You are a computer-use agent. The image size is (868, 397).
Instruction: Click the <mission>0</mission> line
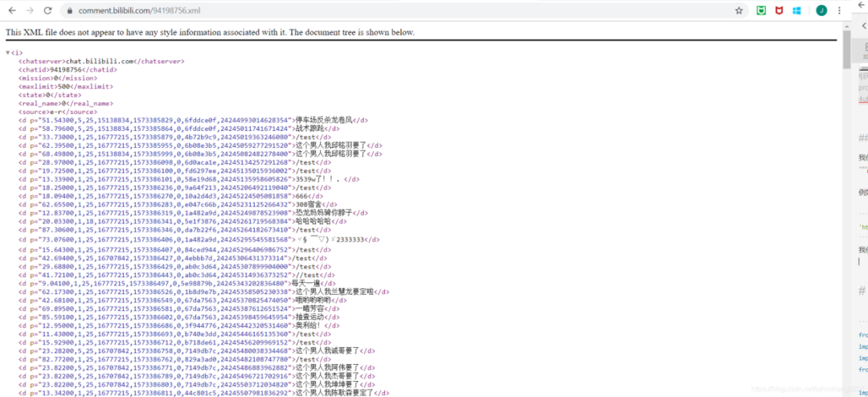[58, 78]
